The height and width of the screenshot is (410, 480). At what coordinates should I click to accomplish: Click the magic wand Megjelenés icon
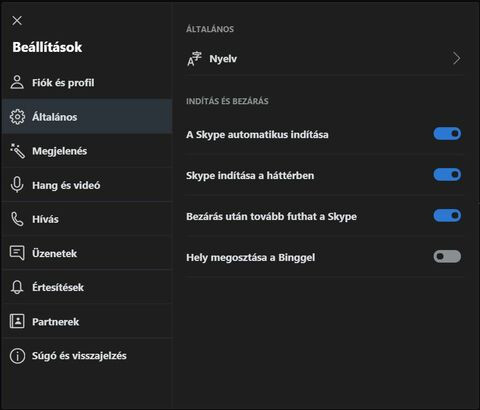[17, 151]
